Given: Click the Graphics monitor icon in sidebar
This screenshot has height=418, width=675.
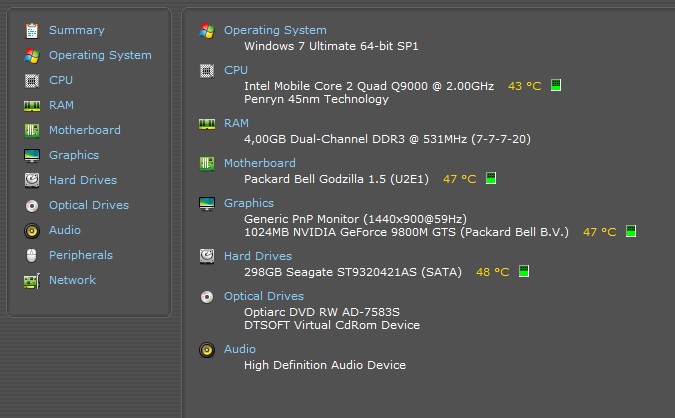Looking at the screenshot, I should [32, 155].
